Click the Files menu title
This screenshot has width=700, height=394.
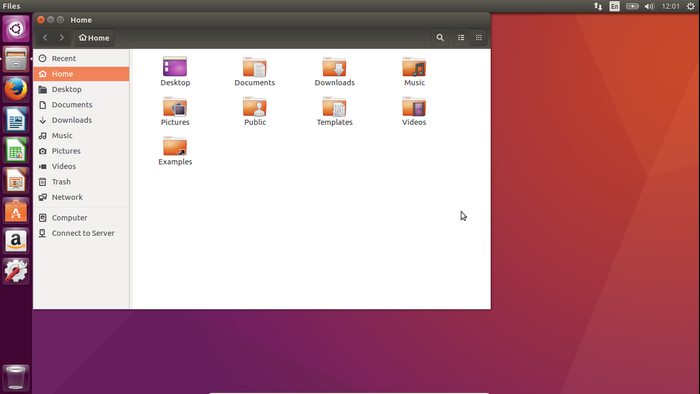[11, 6]
